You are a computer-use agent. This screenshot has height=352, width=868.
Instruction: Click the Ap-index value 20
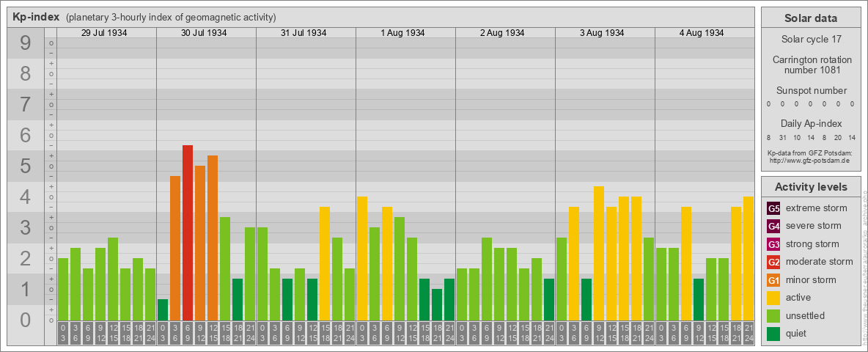tap(838, 137)
